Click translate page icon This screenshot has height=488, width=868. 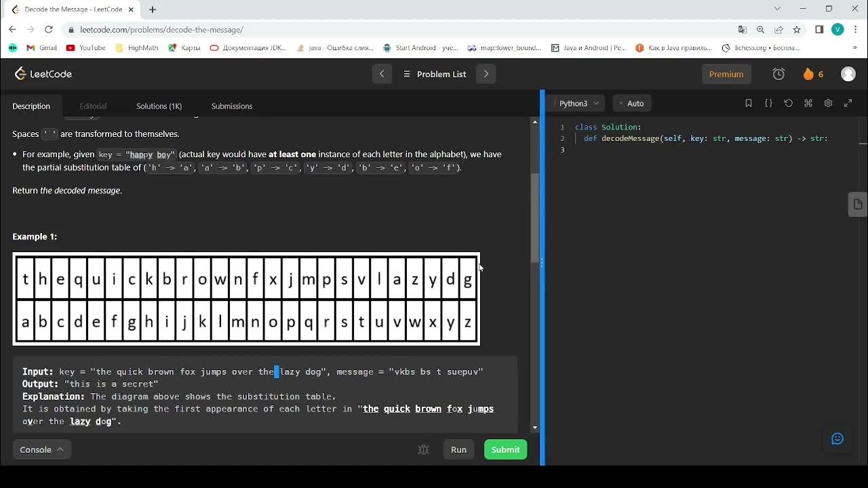click(x=743, y=30)
